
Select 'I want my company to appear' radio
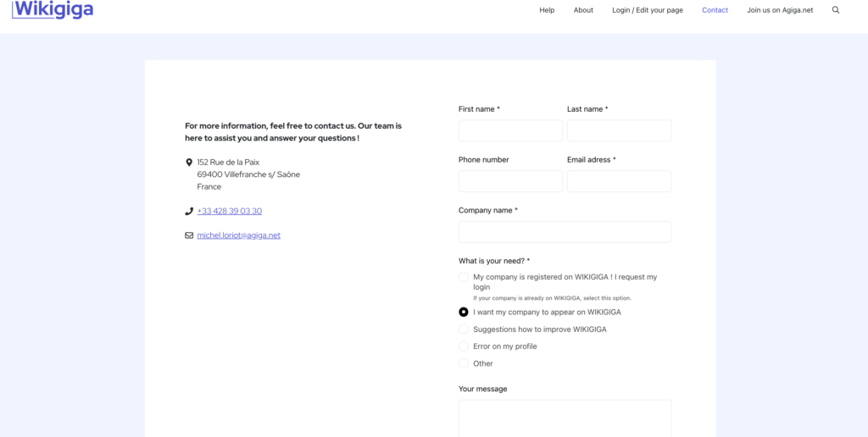[464, 312]
